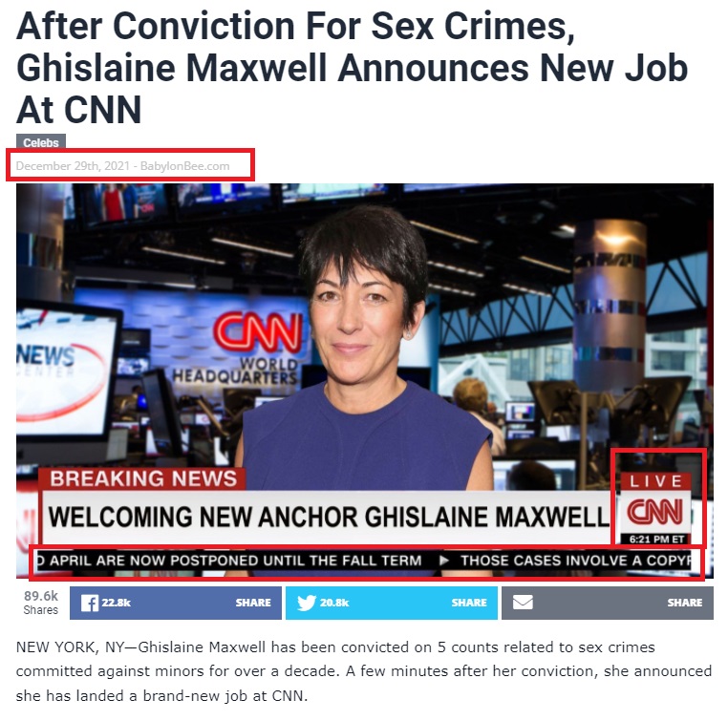The height and width of the screenshot is (721, 728).
Task: Click the 20.8k Twitter share count
Action: 334,603
